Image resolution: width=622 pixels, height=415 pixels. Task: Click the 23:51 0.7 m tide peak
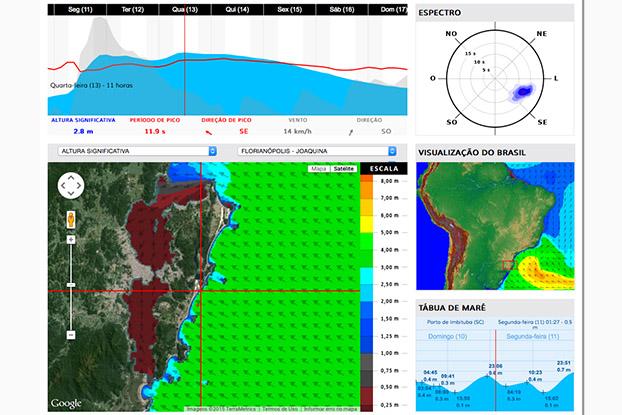(x=564, y=366)
